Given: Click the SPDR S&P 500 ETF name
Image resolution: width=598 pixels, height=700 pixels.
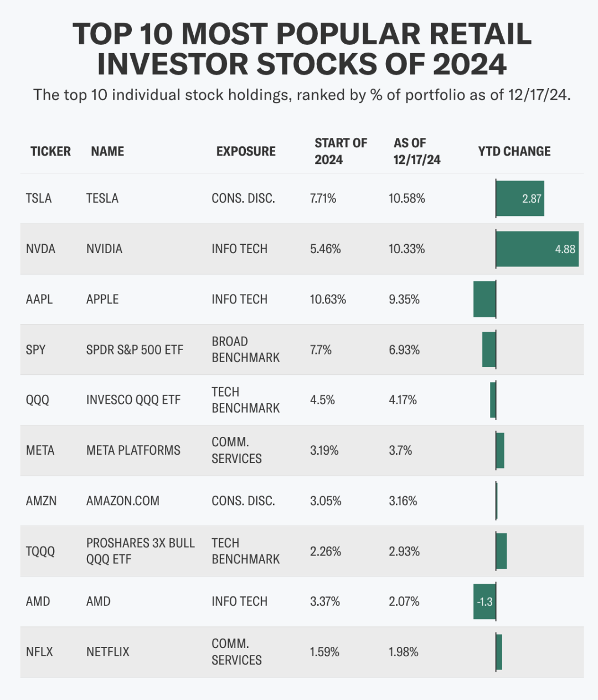Looking at the screenshot, I should pos(135,349).
